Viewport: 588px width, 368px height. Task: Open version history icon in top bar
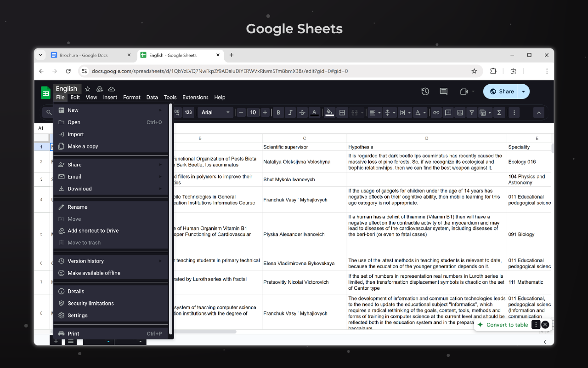click(425, 91)
